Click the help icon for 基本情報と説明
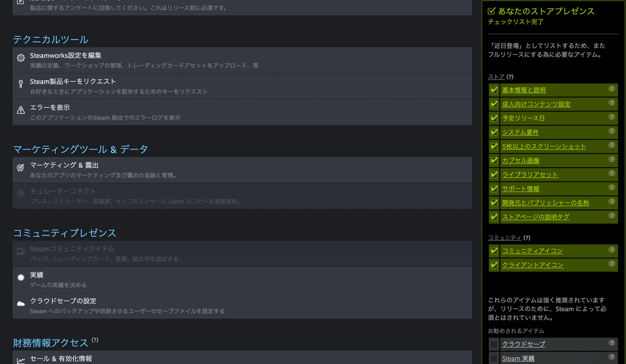 [x=611, y=89]
